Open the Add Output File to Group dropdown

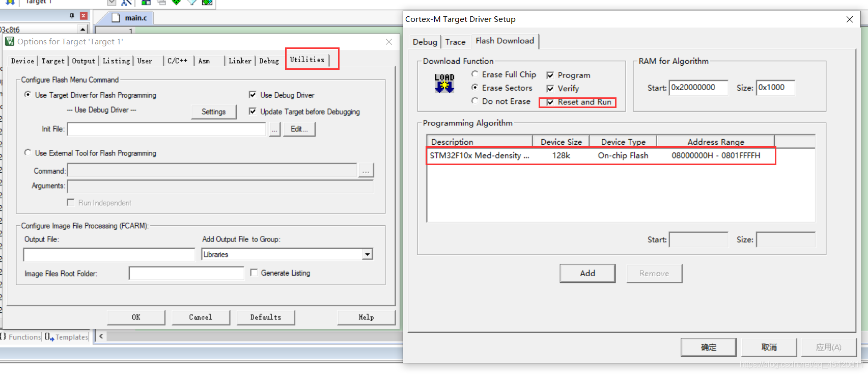click(x=368, y=254)
